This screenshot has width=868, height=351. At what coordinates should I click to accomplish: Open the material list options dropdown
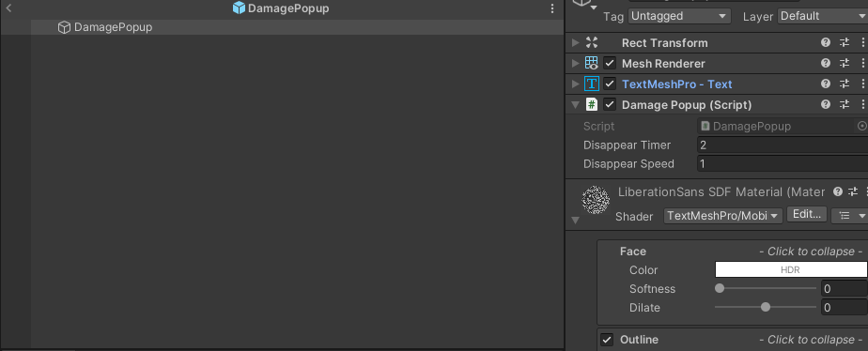[x=849, y=216]
